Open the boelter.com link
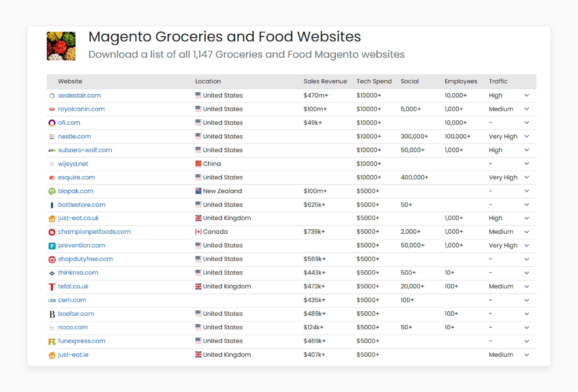The width and height of the screenshot is (578, 392). tap(76, 314)
